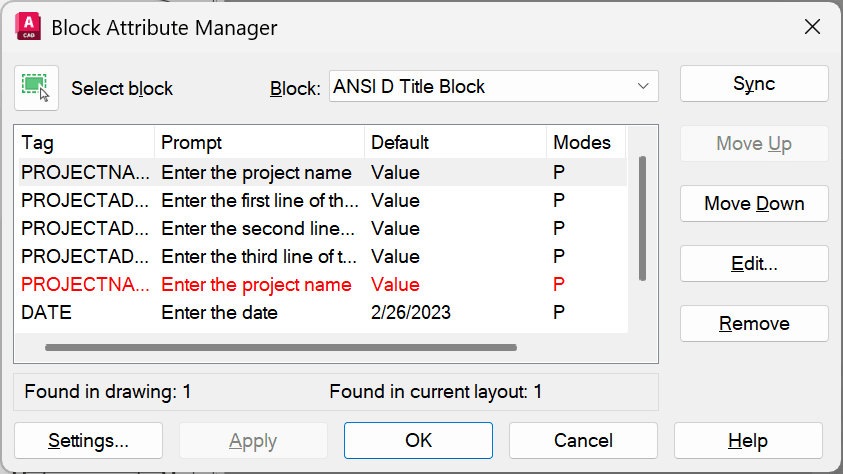
Task: Select the row prompting for third address line
Action: 323,256
